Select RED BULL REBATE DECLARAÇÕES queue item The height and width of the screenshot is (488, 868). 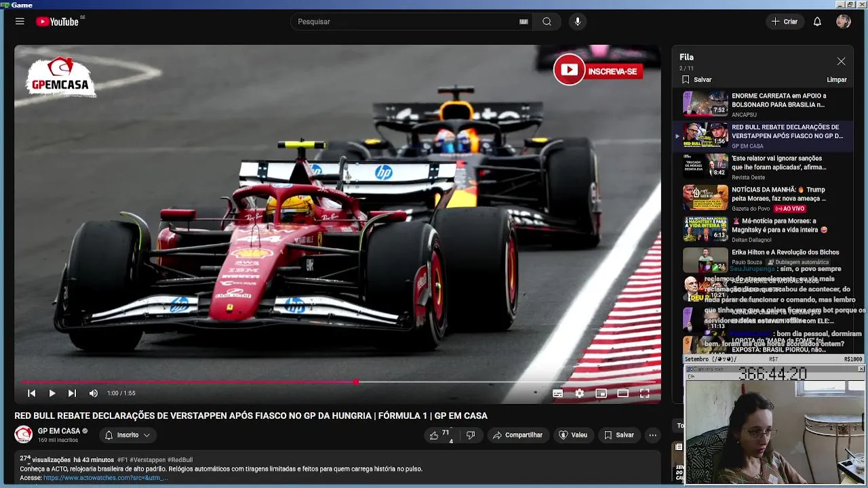click(x=764, y=135)
